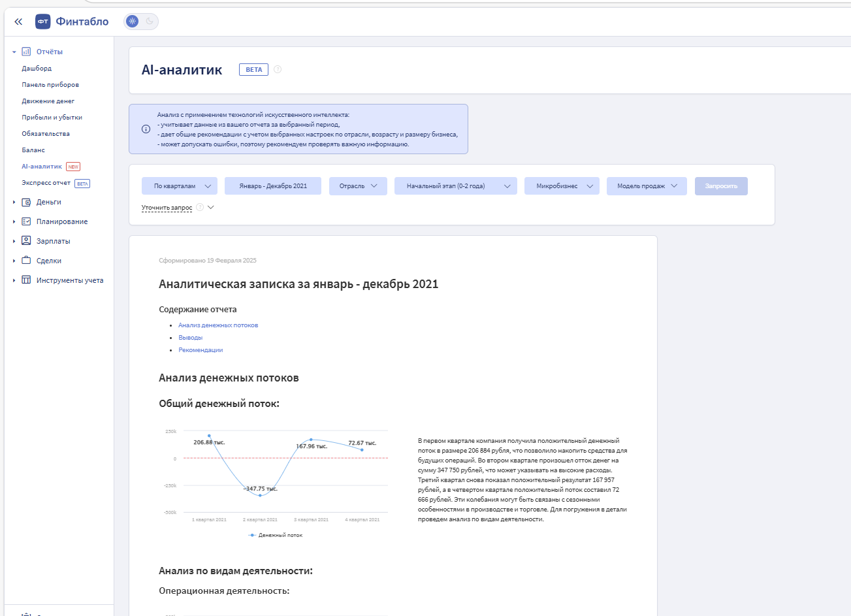The height and width of the screenshot is (616, 851).
Task: Click the info icon in blue notice
Action: coord(146,129)
